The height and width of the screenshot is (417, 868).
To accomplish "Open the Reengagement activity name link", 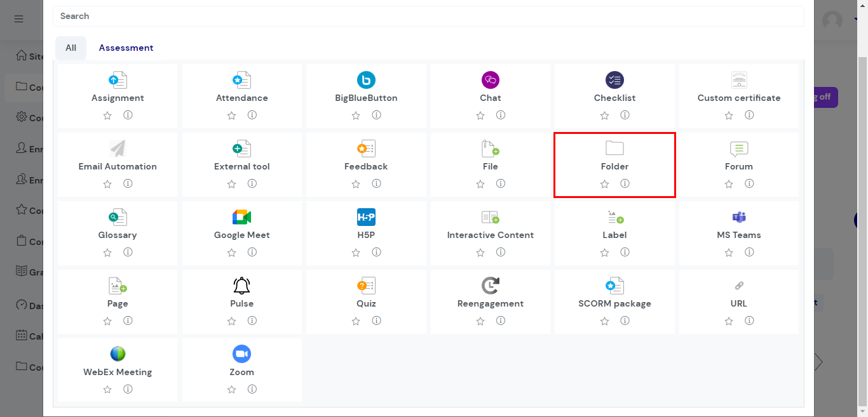I will tap(491, 303).
